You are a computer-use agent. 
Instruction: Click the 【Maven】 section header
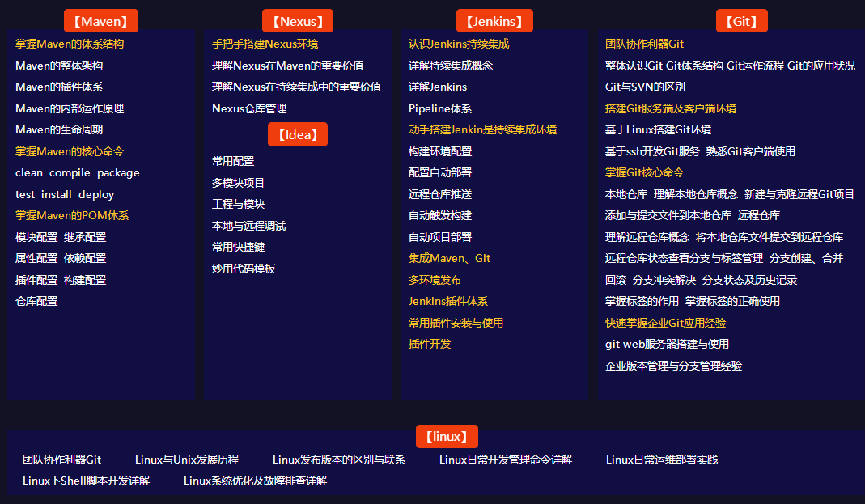pyautogui.click(x=100, y=20)
